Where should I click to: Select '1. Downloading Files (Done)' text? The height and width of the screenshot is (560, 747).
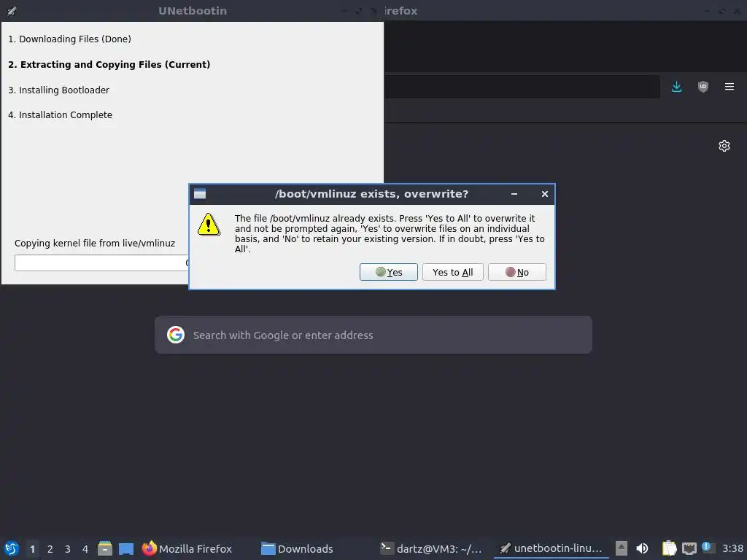pyautogui.click(x=69, y=39)
